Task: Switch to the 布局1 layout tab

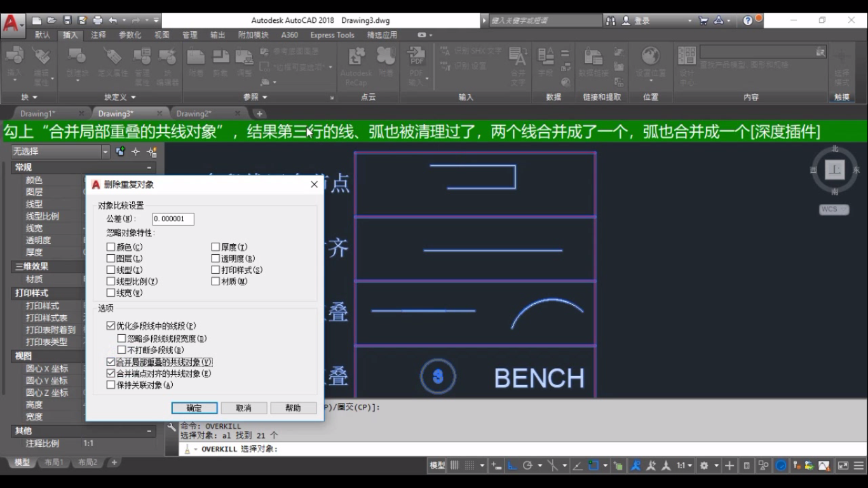Action: [54, 463]
